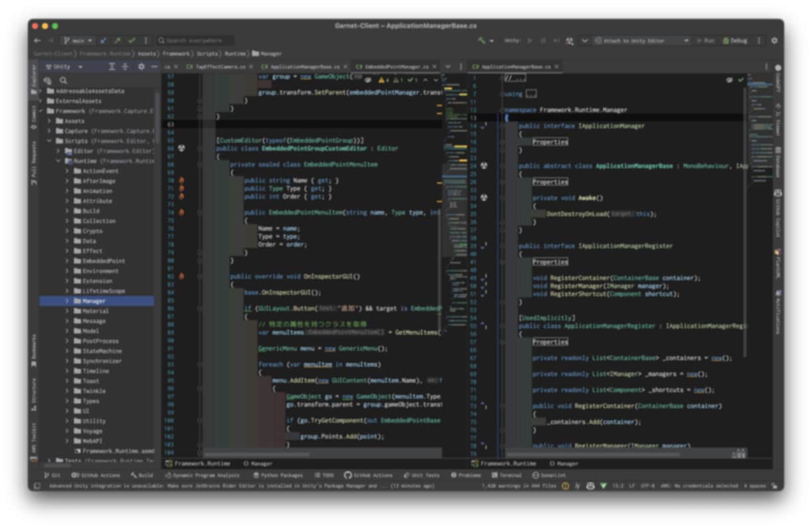The width and height of the screenshot is (812, 528).
Task: Expand the Collection folder arrow
Action: 67,221
